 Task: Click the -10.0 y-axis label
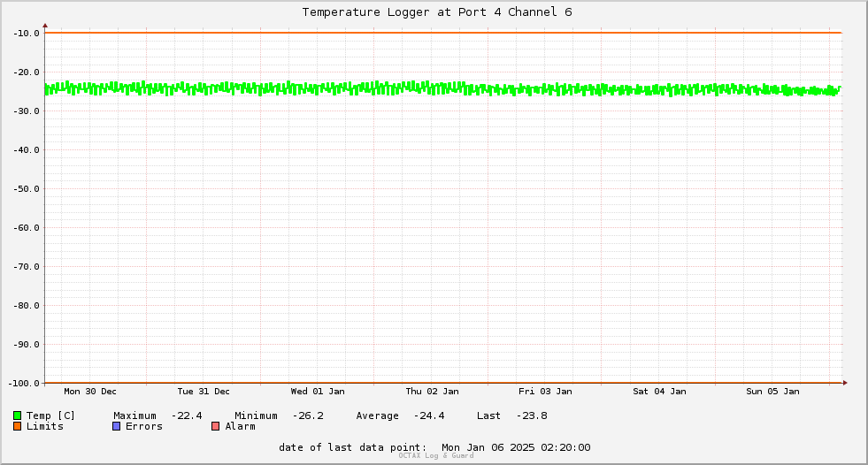(x=27, y=34)
